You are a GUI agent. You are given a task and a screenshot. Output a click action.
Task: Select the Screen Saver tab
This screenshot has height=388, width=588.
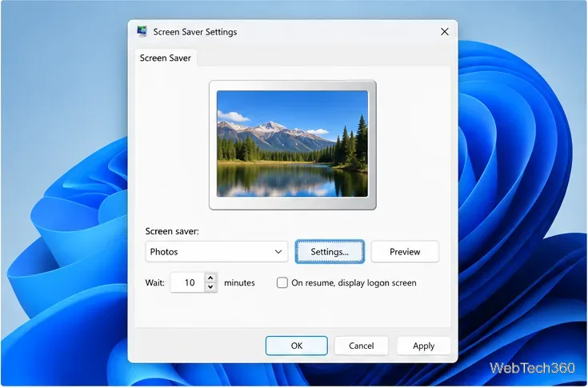(166, 58)
